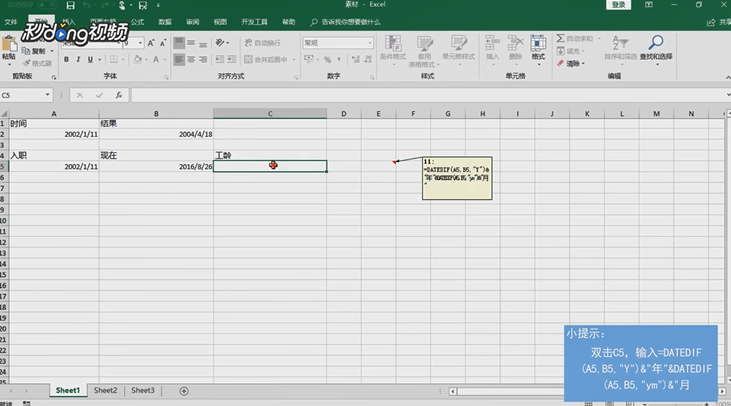The image size is (731, 406).
Task: Click the Delete cells (删除) icon
Action: click(515, 43)
